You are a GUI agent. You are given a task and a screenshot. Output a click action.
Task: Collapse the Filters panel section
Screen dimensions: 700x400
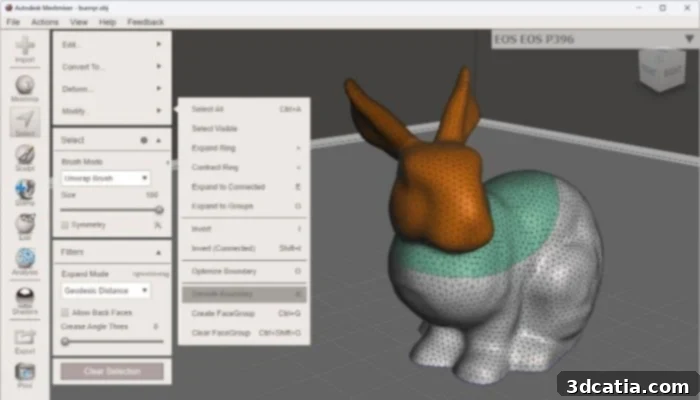[x=158, y=253]
